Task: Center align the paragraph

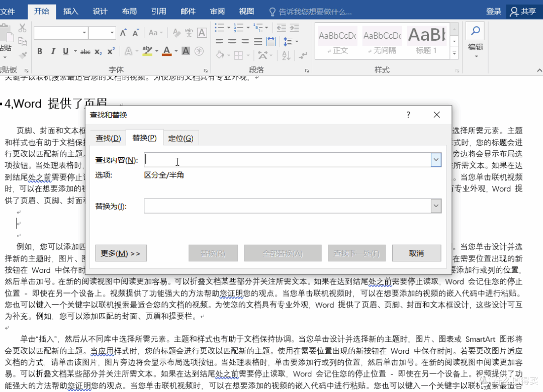Action: (232, 41)
